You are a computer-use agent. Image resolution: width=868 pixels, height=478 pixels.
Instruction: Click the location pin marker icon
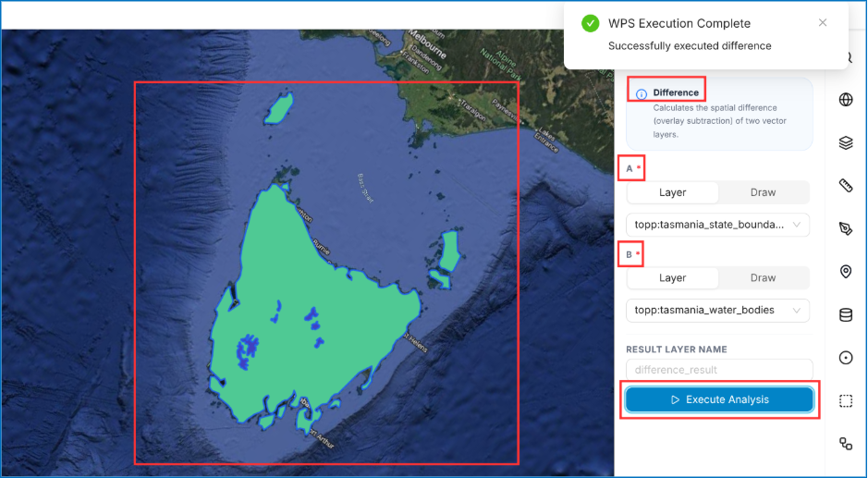(x=845, y=272)
